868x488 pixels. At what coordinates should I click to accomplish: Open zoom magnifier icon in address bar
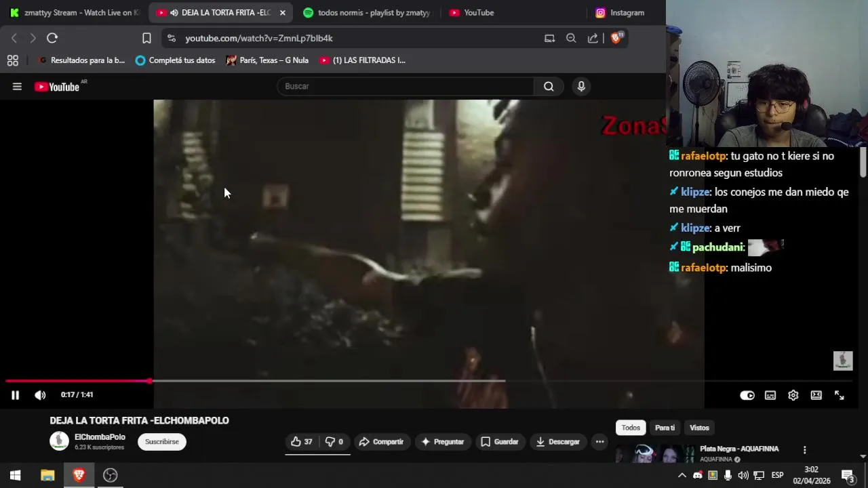(x=571, y=39)
